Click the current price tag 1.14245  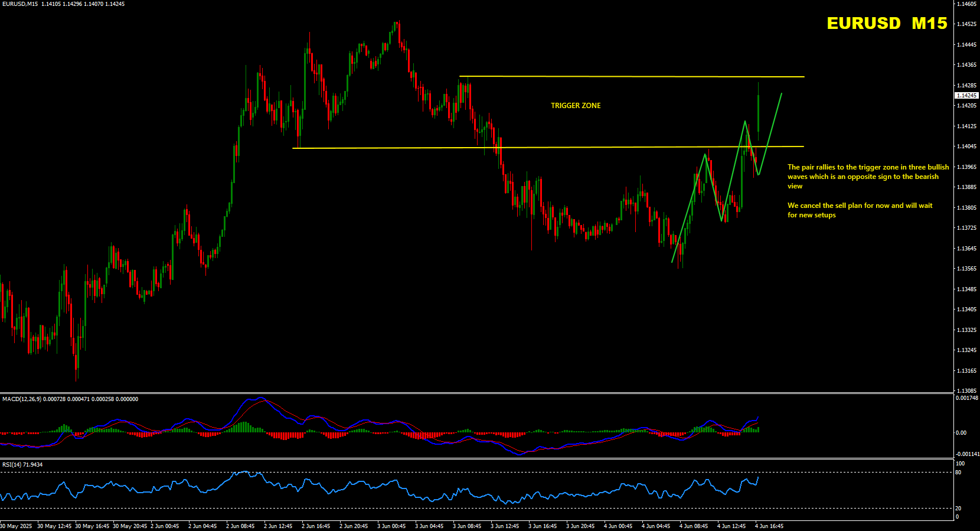[966, 95]
